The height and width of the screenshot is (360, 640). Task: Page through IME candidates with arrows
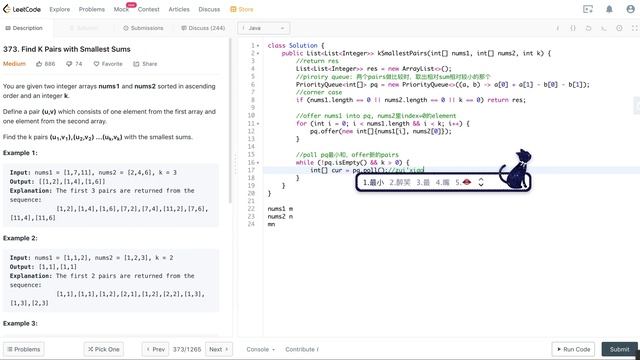tap(481, 182)
